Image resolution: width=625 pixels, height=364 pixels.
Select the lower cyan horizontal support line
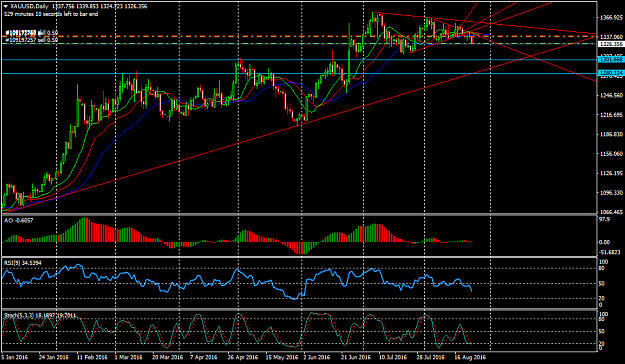(x=299, y=74)
